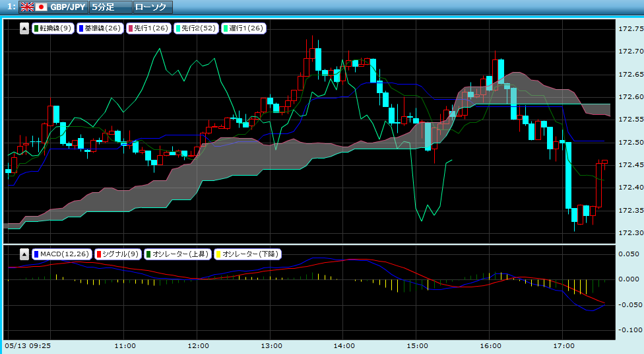Click the -0.050 MACD axis label
Image resolution: width=644 pixels, height=354 pixels.
pos(629,304)
